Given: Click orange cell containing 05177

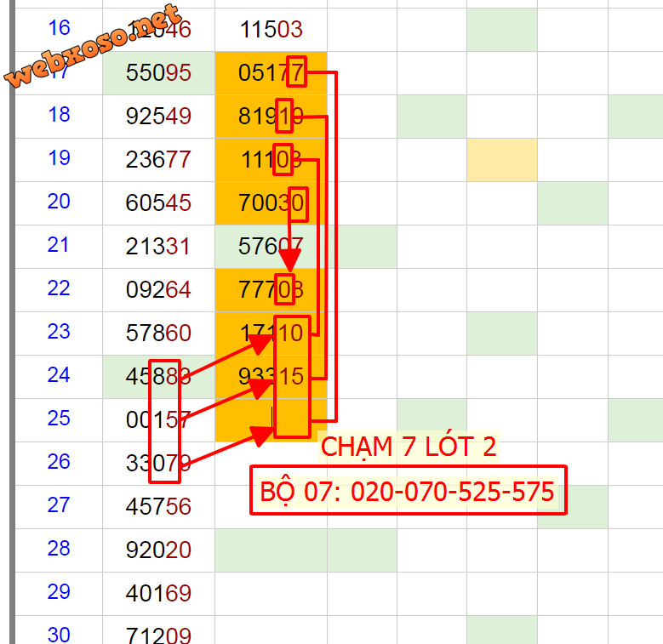Looking at the screenshot, I should click(271, 73).
